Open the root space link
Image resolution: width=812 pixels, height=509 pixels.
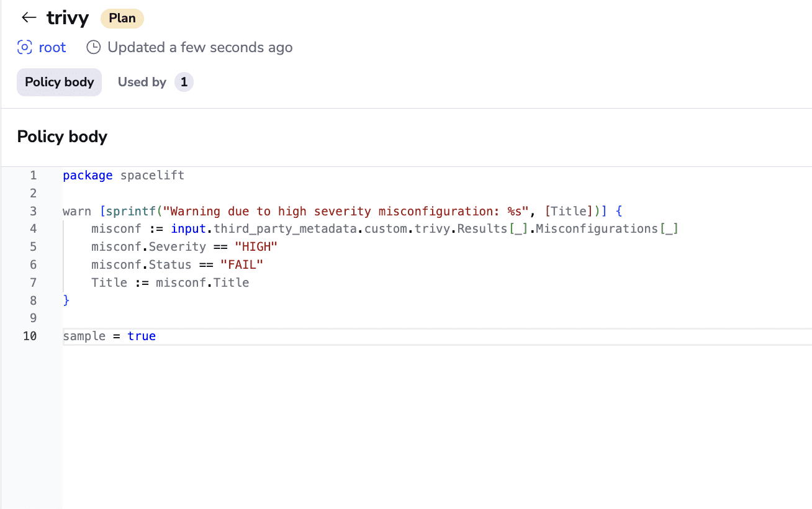click(x=52, y=47)
